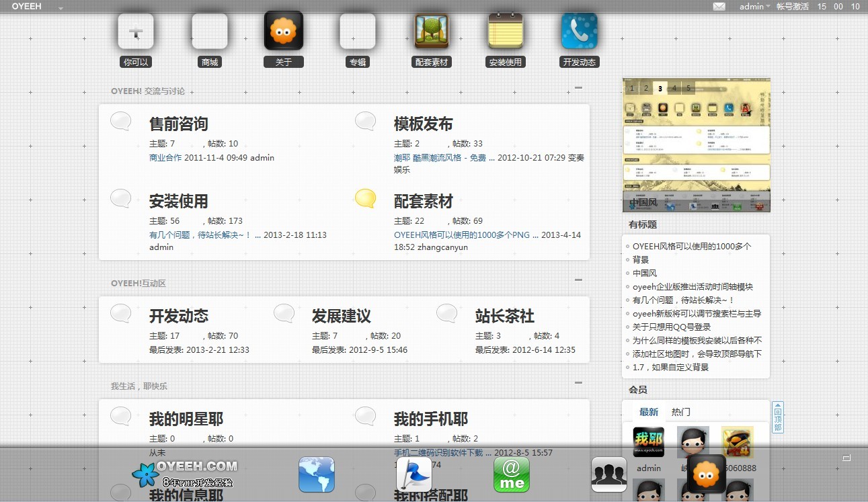The image size is (868, 502).
Task: Switch slideshow to slide 4
Action: click(674, 88)
